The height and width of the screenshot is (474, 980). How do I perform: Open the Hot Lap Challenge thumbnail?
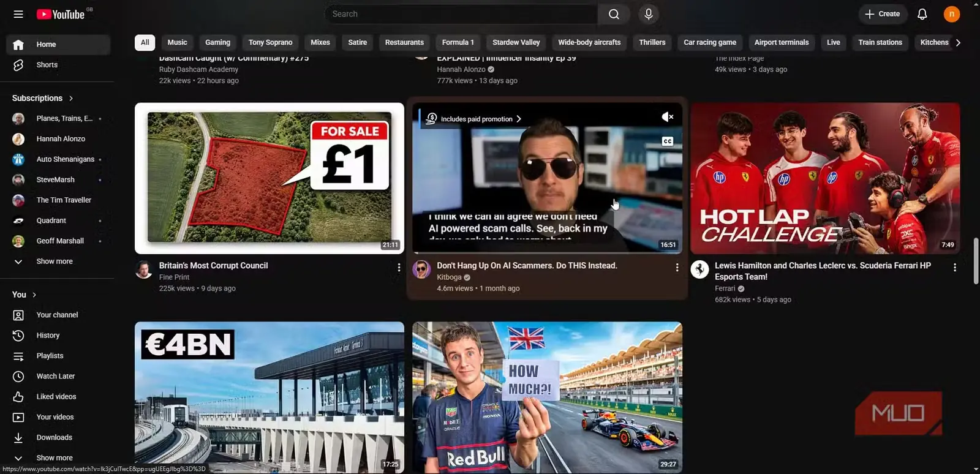click(x=825, y=178)
